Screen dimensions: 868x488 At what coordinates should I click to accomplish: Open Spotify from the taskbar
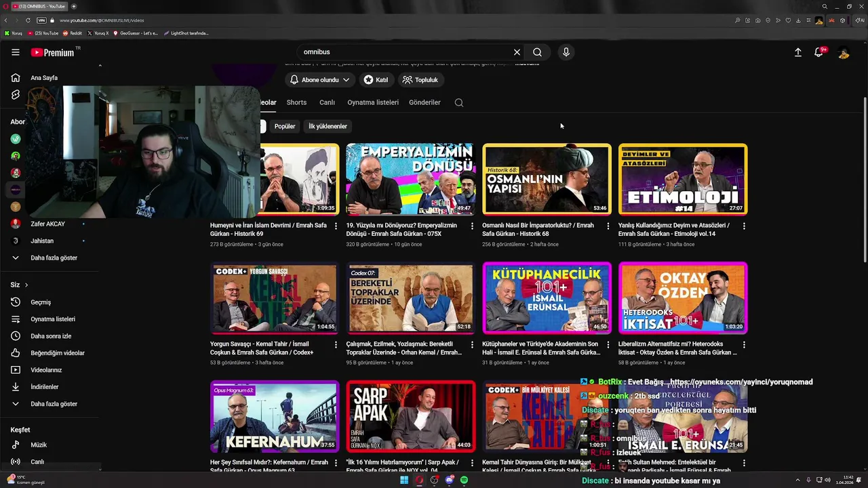pyautogui.click(x=464, y=480)
